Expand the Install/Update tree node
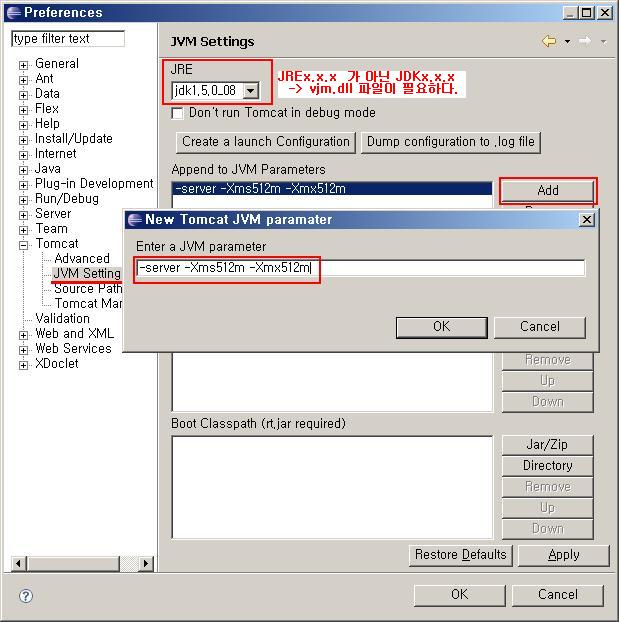The image size is (619, 622). (x=23, y=140)
